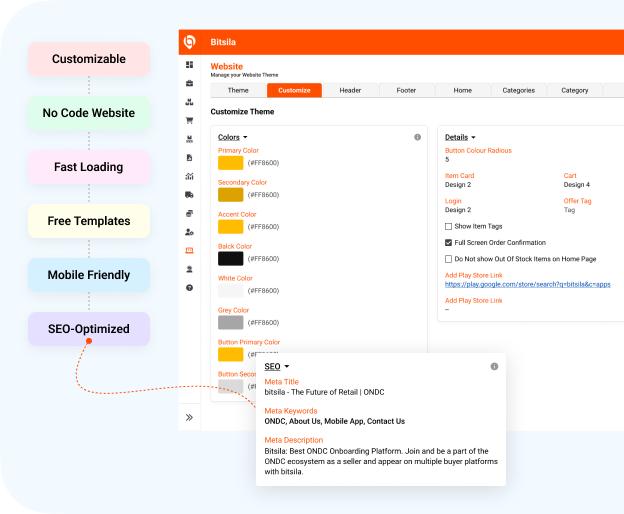Click the Customize Theme heading
Image resolution: width=624 pixels, height=514 pixels.
[242, 112]
